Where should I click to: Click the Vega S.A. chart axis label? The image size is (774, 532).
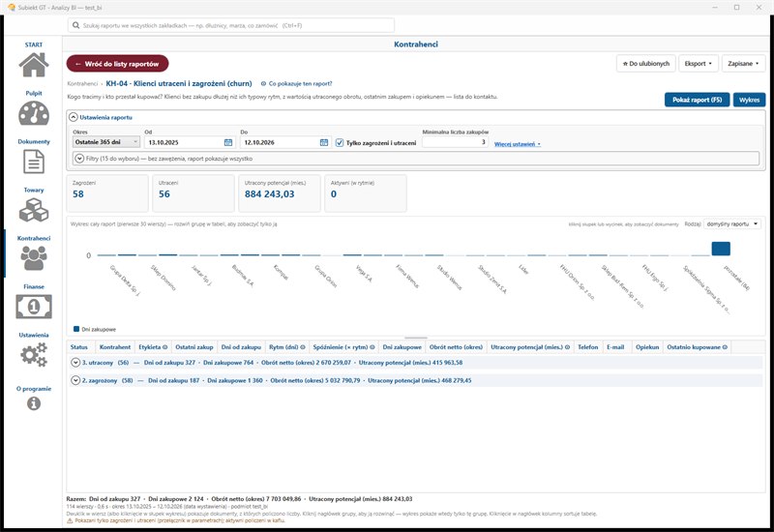[x=364, y=274]
